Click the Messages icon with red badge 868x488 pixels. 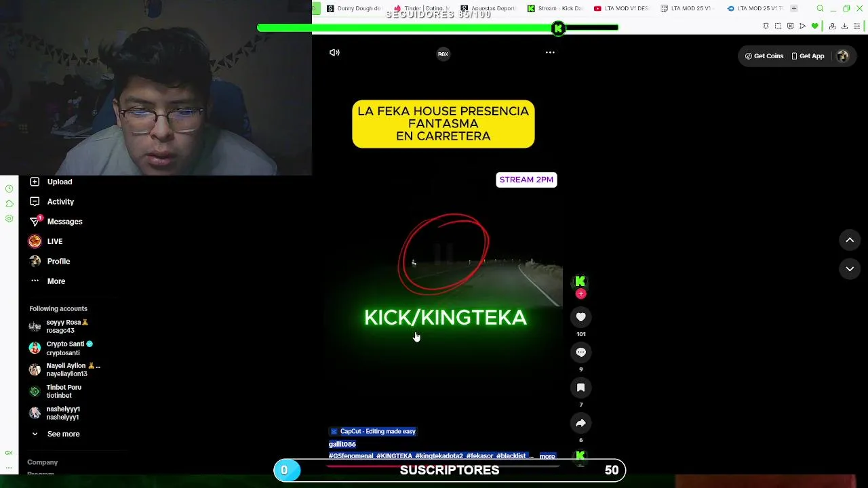point(35,221)
